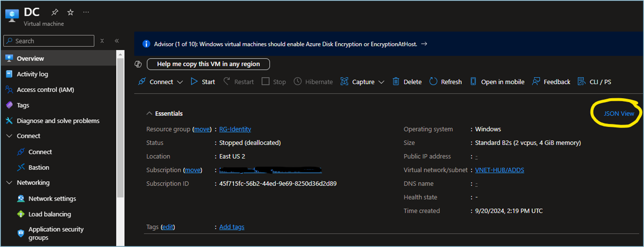Click the DNS name dash link
This screenshot has width=644, height=247.
click(476, 184)
